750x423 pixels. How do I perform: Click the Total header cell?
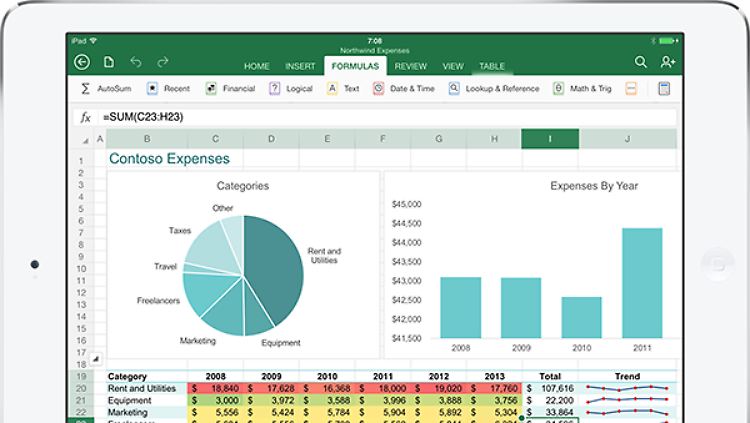pos(550,377)
